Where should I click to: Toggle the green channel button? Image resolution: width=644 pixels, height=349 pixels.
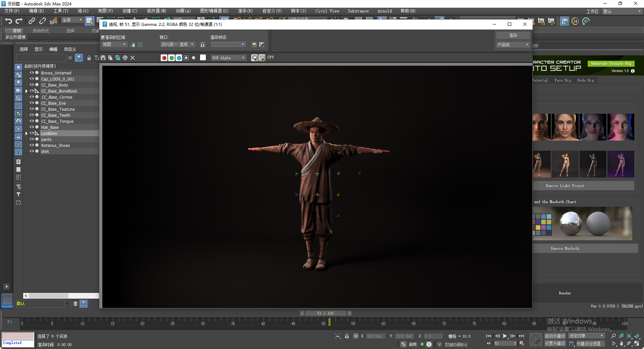point(171,58)
